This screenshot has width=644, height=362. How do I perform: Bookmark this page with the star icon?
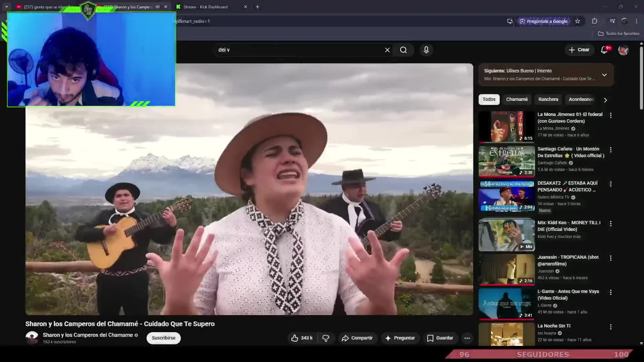click(578, 21)
